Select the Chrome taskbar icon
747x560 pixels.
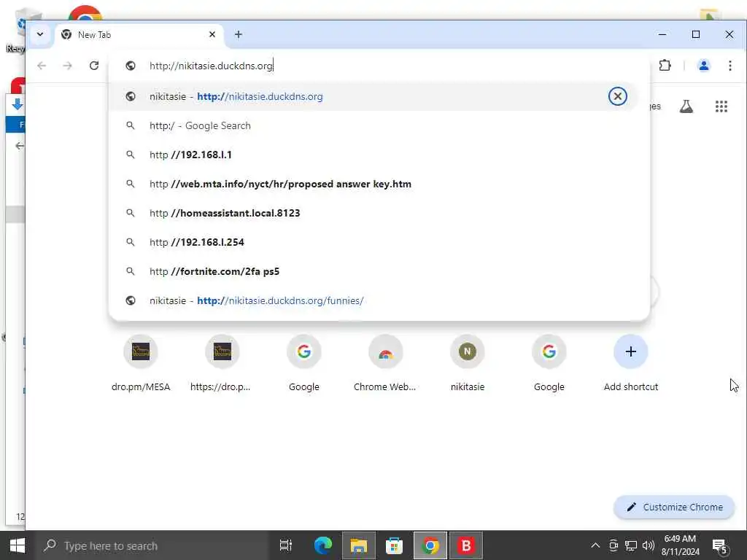pyautogui.click(x=430, y=545)
